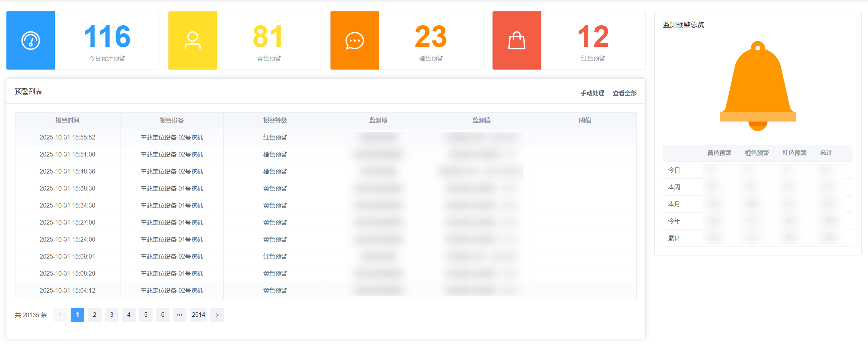Click the 今日累计预警 count 116
Screen dimensions: 868x344
(x=107, y=37)
